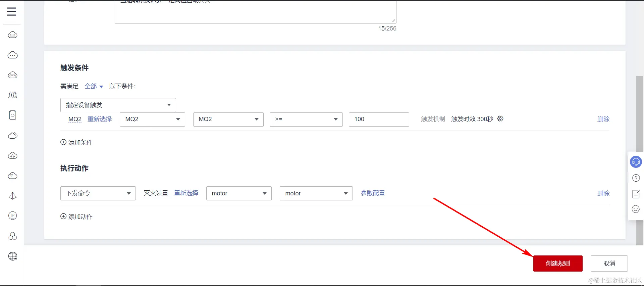The width and height of the screenshot is (644, 286).
Task: Click the wave-shaped sidebar icon
Action: tap(12, 95)
